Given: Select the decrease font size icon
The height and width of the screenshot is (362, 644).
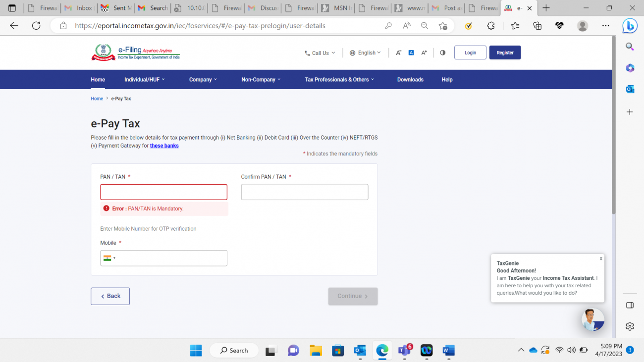Looking at the screenshot, I should 398,52.
